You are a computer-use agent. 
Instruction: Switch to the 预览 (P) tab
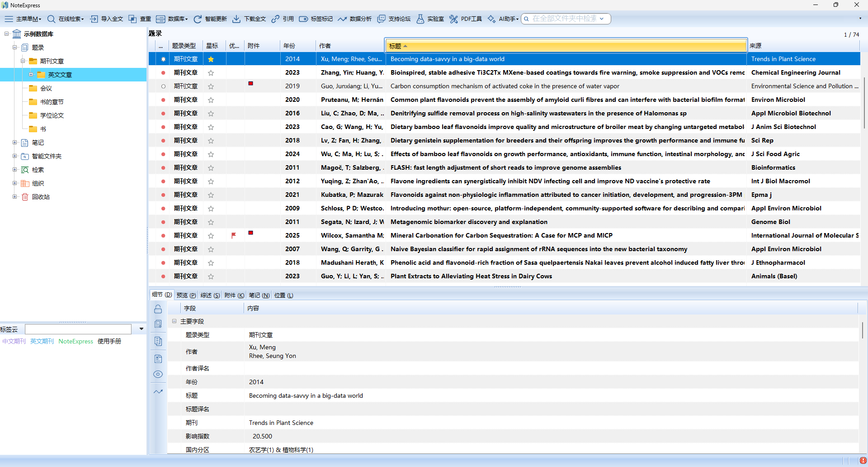(x=186, y=295)
